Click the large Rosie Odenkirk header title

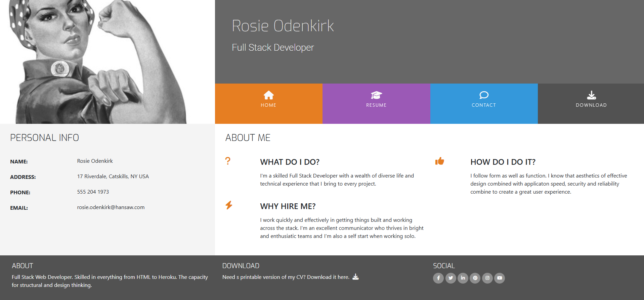(x=283, y=26)
